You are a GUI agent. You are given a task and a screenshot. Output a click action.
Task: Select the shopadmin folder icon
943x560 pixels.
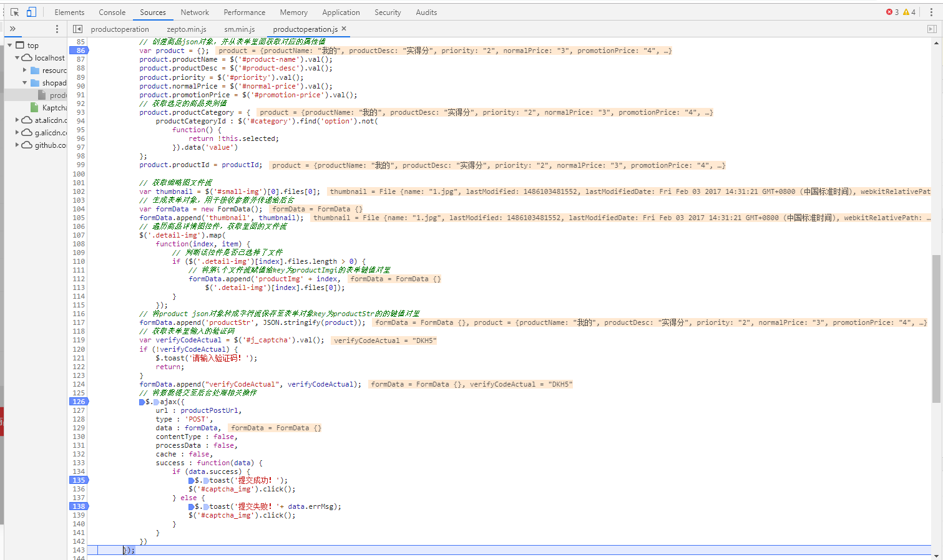(35, 82)
